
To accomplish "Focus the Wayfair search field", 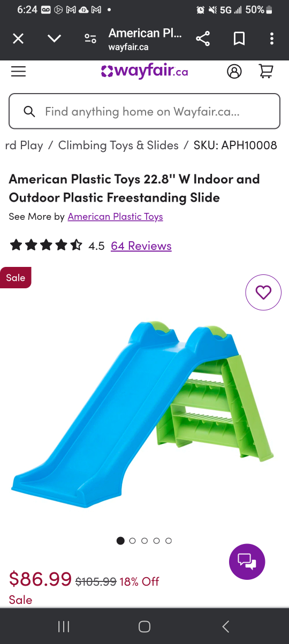I will pos(144,111).
